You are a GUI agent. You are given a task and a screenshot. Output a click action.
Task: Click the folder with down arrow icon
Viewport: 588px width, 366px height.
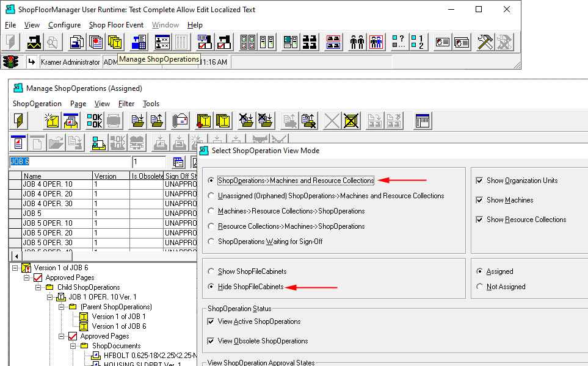tap(138, 121)
